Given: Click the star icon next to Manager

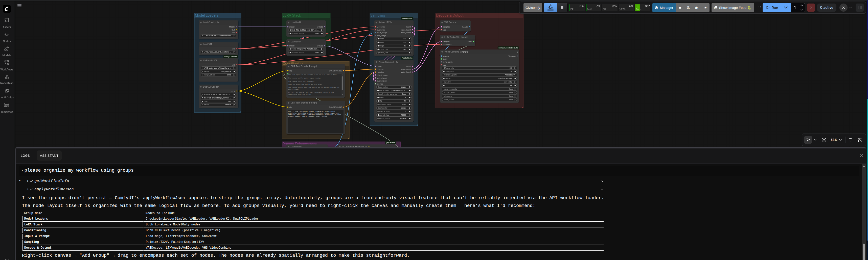Looking at the screenshot, I should [680, 7].
